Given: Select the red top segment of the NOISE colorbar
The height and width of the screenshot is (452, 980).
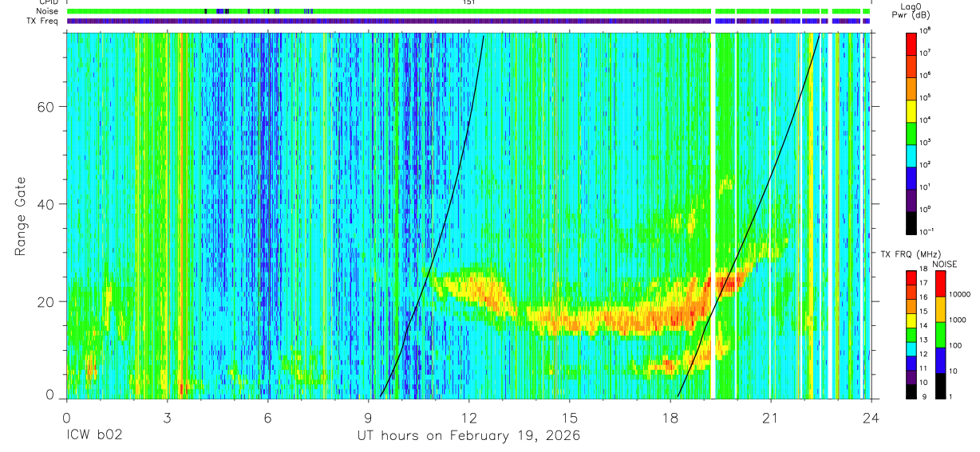Looking at the screenshot, I should click(x=940, y=284).
